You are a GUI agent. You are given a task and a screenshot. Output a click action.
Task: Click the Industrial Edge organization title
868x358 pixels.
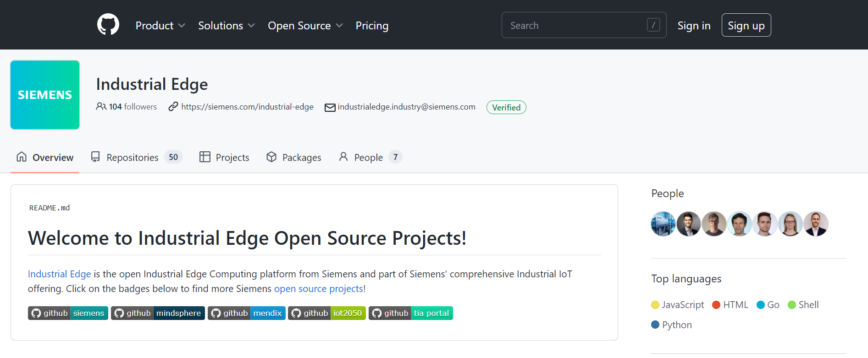(x=152, y=84)
